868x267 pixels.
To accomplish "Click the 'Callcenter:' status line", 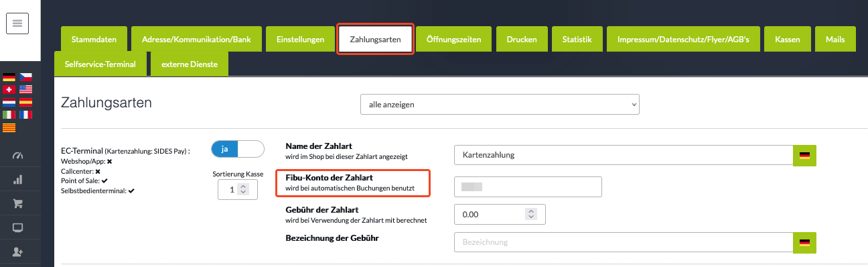I will pyautogui.click(x=80, y=171).
